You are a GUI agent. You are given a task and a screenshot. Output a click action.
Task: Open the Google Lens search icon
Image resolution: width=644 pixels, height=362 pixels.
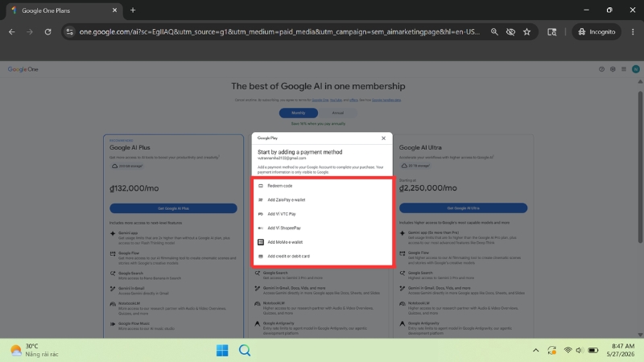[x=551, y=31]
